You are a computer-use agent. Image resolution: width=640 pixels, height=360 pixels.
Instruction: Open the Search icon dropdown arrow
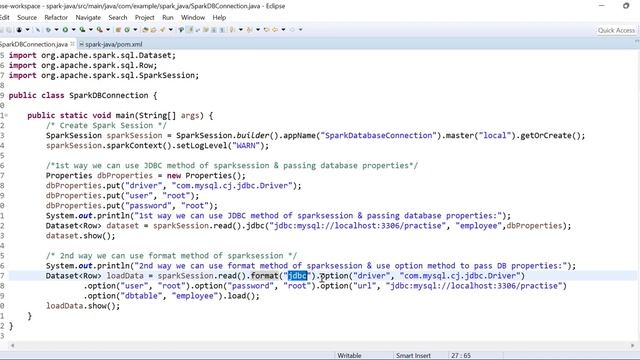tap(171, 29)
